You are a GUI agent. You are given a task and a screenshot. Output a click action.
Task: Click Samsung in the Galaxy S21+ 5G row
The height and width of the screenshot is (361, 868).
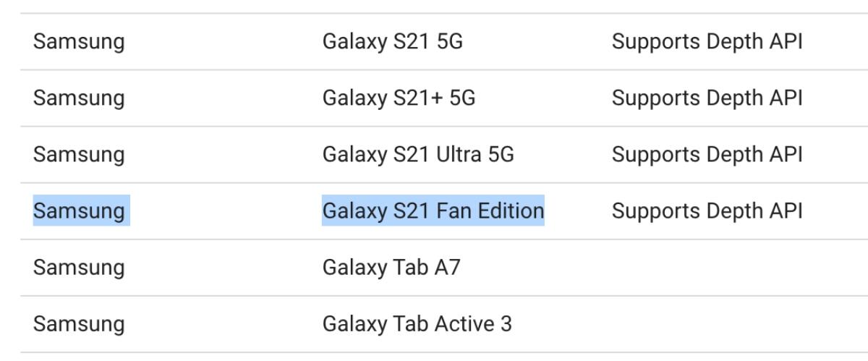pos(79,98)
